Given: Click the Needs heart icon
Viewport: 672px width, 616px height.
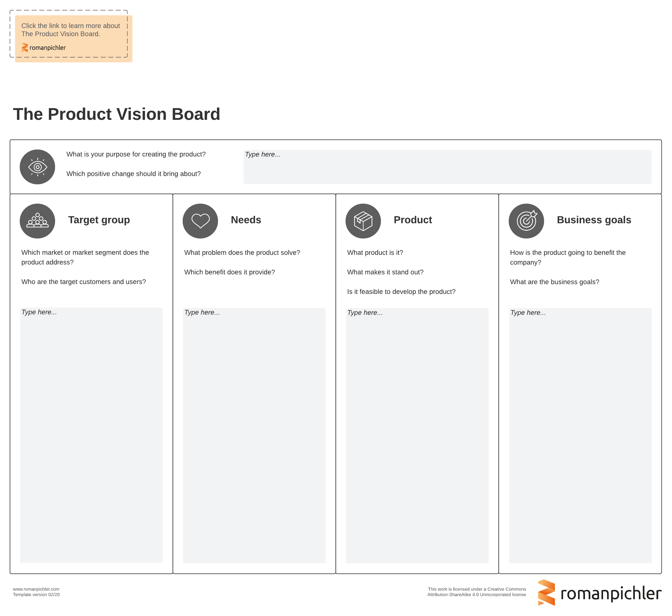Looking at the screenshot, I should 200,221.
